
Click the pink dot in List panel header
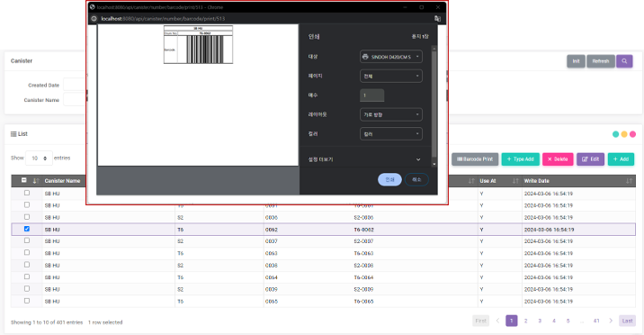633,134
